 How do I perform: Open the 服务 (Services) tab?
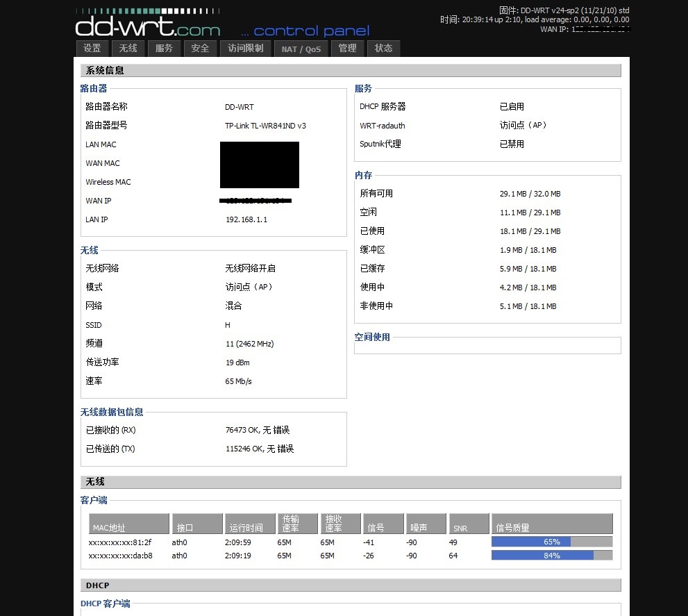point(164,48)
